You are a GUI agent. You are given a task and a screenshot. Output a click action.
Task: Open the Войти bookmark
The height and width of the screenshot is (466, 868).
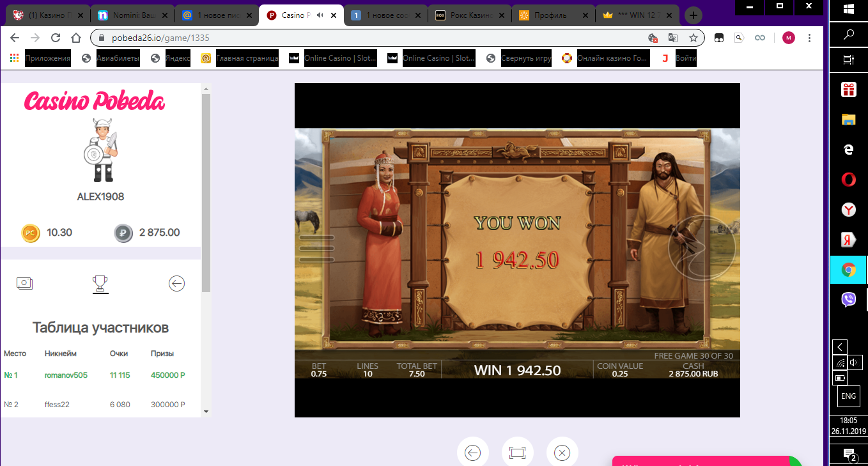(680, 58)
